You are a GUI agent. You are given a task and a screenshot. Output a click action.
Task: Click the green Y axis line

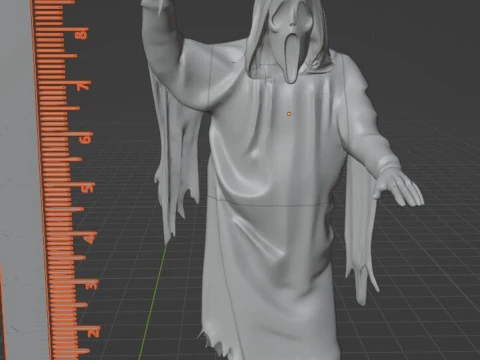click(152, 303)
